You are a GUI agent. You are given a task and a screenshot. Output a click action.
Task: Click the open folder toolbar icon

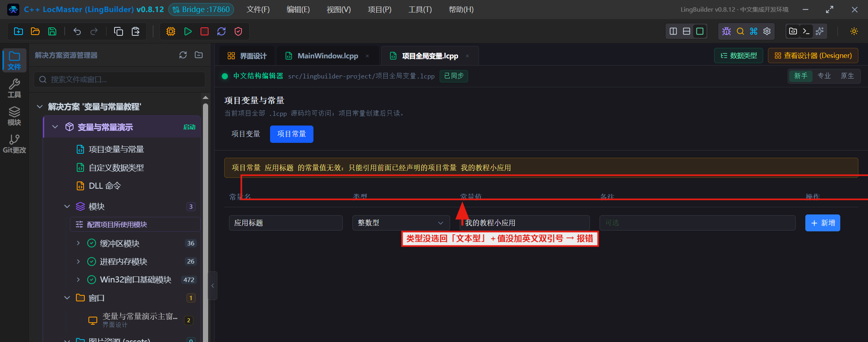[35, 31]
